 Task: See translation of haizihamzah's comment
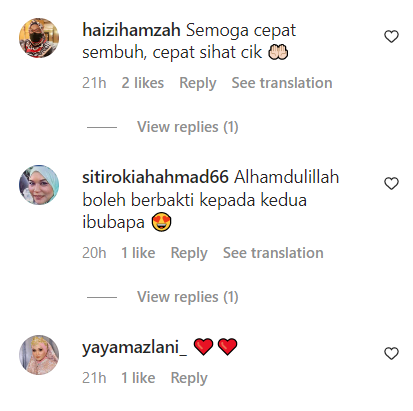click(282, 83)
